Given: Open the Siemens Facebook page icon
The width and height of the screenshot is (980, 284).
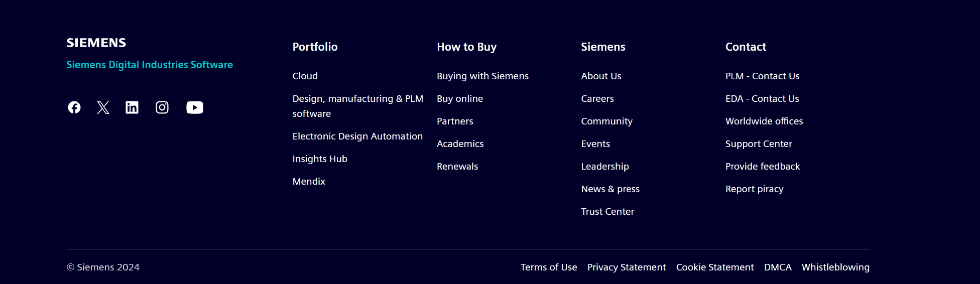Looking at the screenshot, I should coord(74,107).
